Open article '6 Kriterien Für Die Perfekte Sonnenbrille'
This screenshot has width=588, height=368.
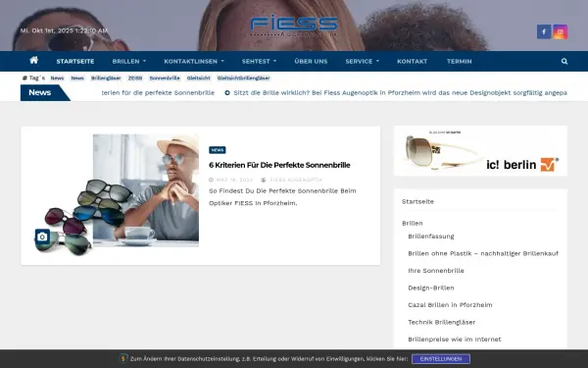point(279,165)
